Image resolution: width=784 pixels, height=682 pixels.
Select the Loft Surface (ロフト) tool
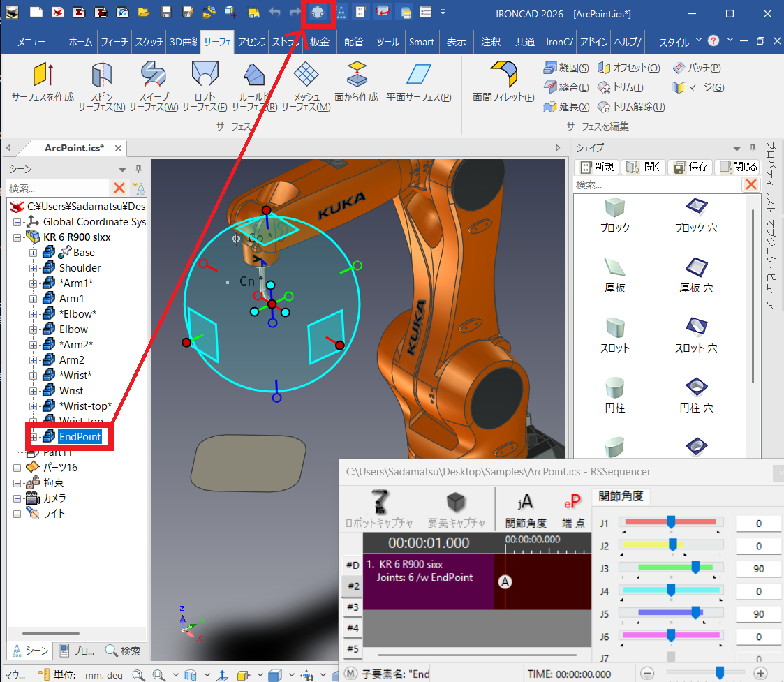pos(205,85)
